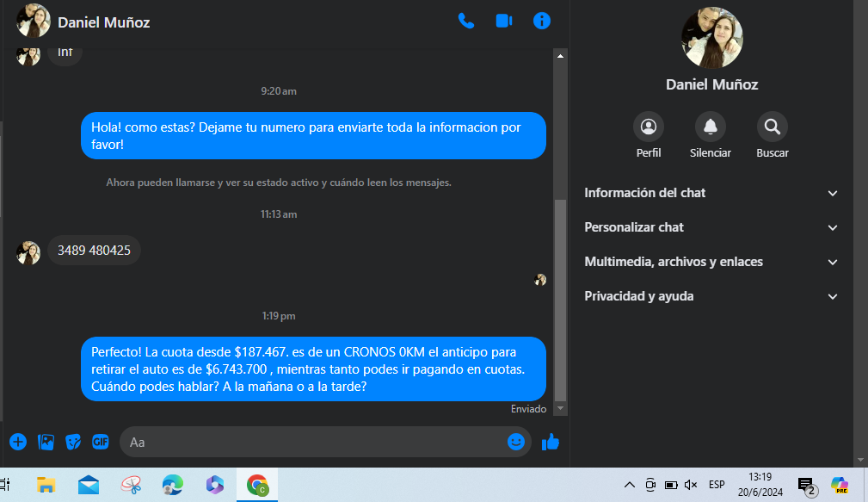Send a thumbs-up like
Viewport: 868px width, 502px height.
point(551,442)
